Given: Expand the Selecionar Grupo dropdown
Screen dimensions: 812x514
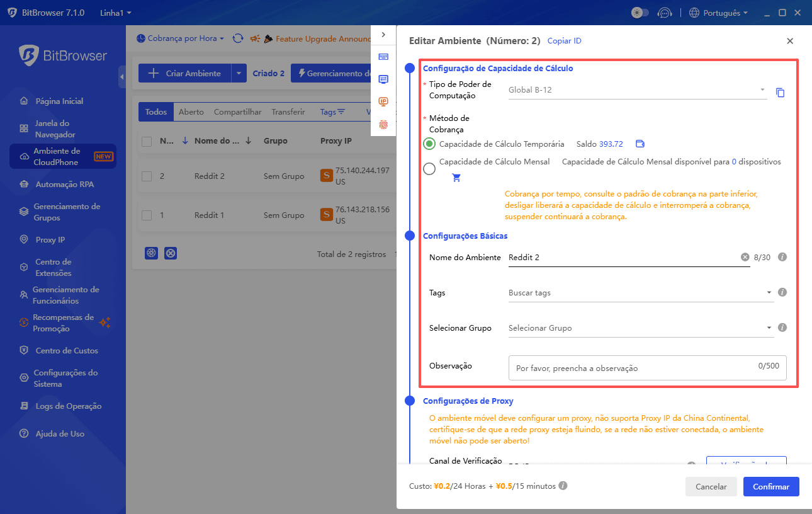Looking at the screenshot, I should click(641, 328).
